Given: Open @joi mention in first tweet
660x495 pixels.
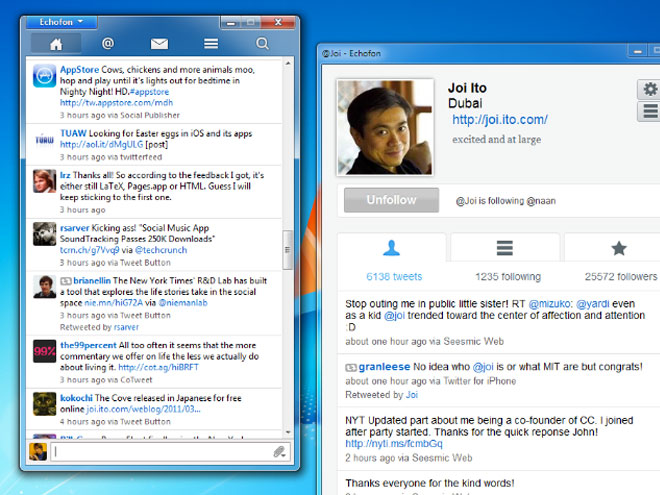Looking at the screenshot, I should pos(394,315).
